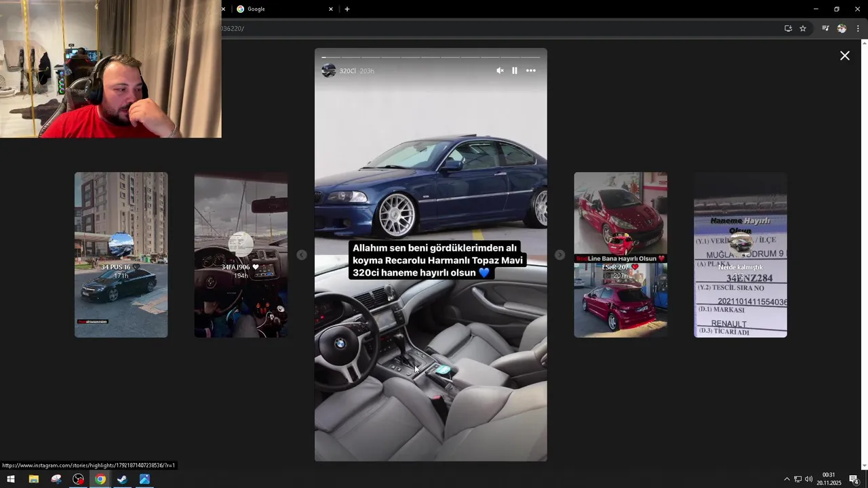This screenshot has height=488, width=868.
Task: Open Chrome media controls
Action: (825, 28)
